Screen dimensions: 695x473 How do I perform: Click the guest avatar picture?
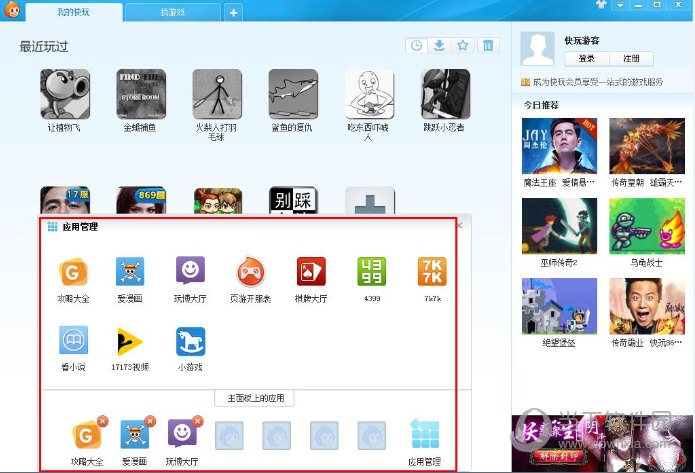coord(537,49)
